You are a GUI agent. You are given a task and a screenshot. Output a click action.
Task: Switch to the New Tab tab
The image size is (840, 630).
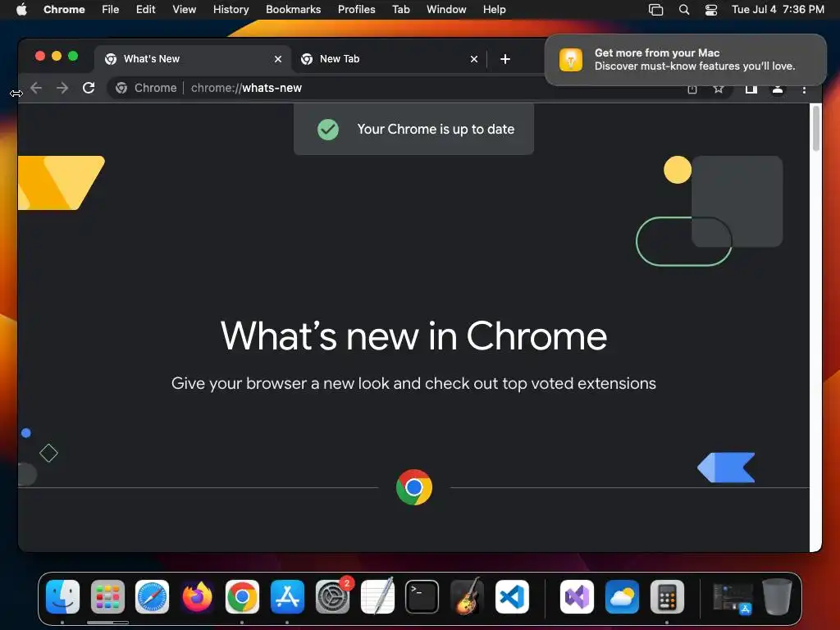pos(390,59)
